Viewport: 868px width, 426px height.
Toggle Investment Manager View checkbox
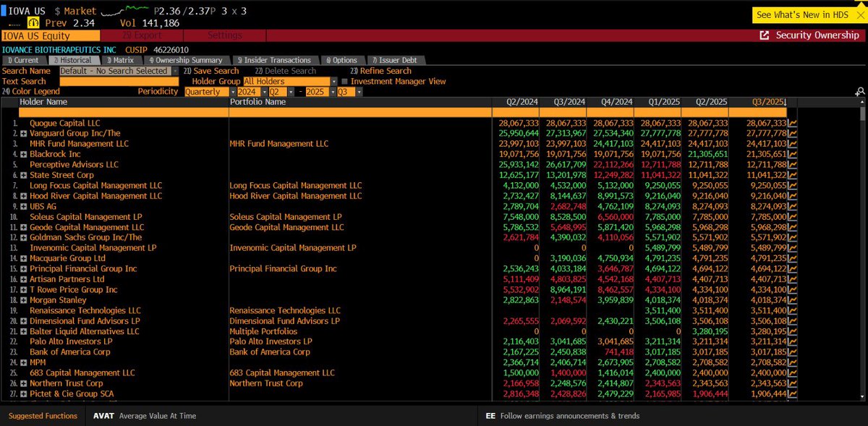click(x=344, y=82)
